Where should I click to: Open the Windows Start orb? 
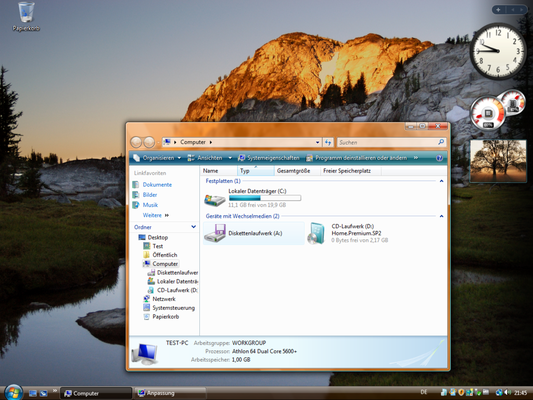[14, 393]
